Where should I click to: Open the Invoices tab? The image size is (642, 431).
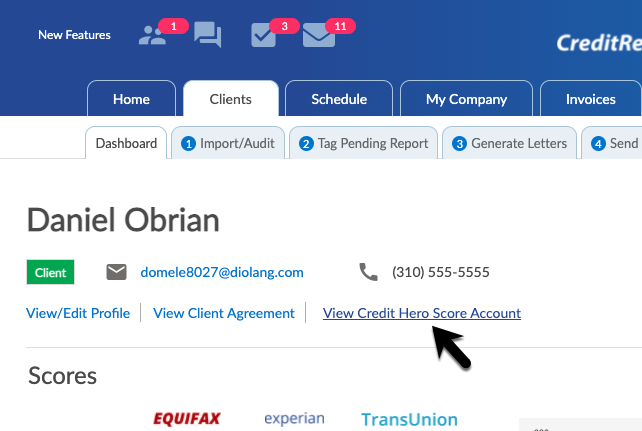tap(590, 99)
